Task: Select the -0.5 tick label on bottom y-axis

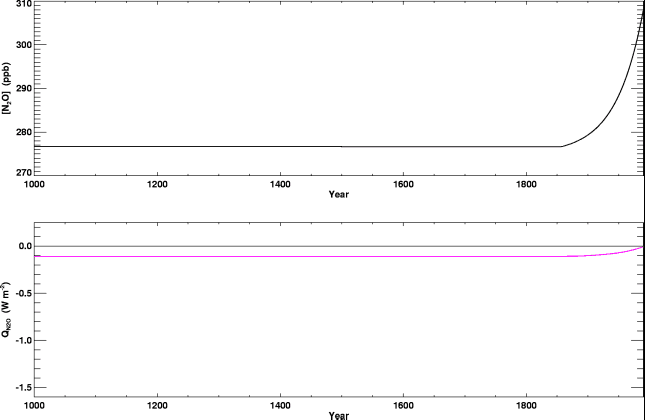Action: 18,293
